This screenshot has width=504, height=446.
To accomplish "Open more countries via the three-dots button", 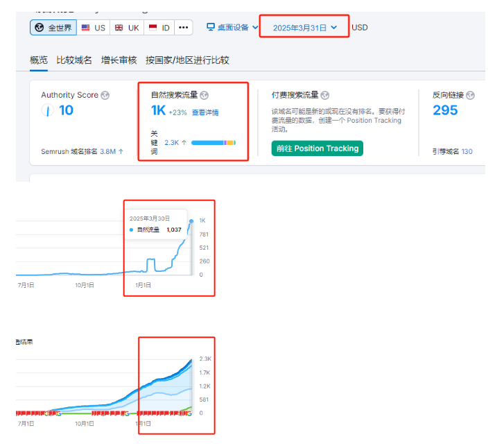I will 183,28.
